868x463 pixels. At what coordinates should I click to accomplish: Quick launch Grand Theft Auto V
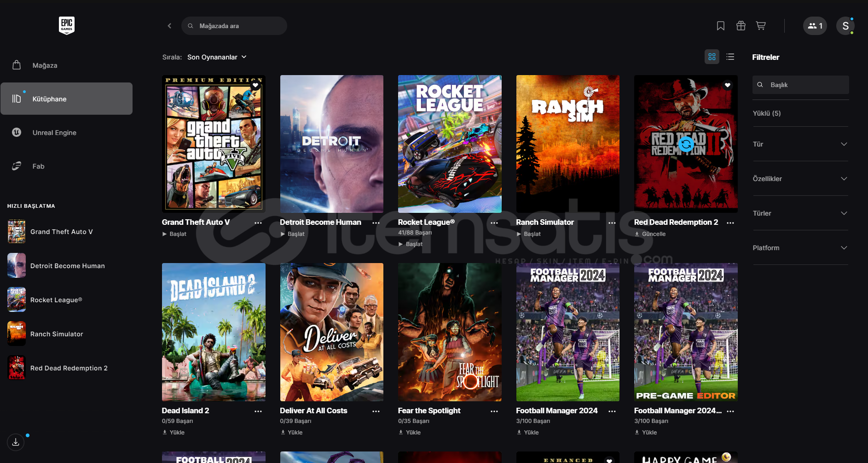66,232
